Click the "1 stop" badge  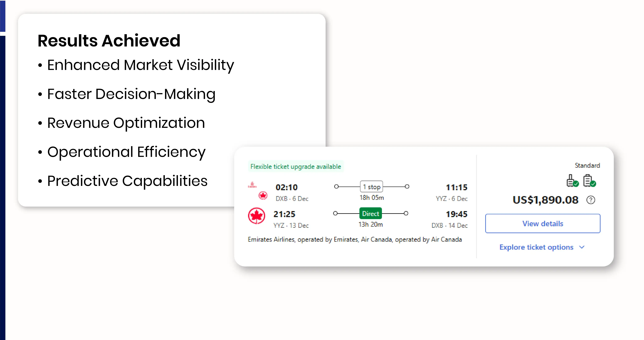pos(371,187)
